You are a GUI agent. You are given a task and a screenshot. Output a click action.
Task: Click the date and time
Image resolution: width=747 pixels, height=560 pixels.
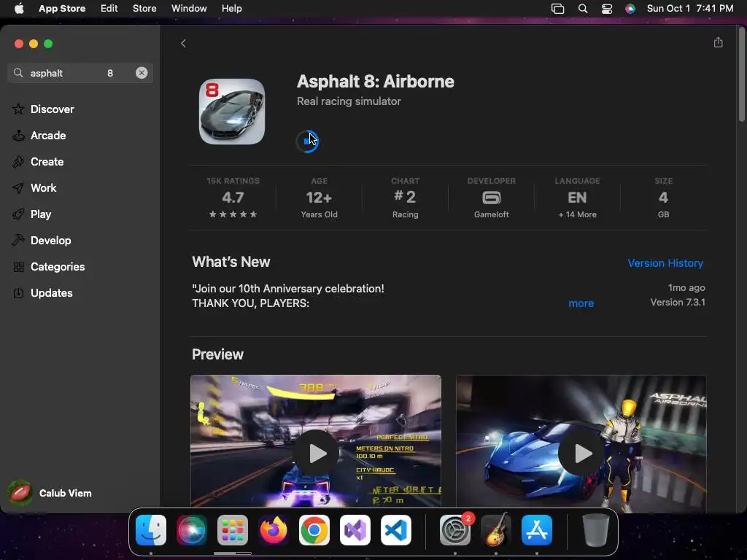coord(690,9)
